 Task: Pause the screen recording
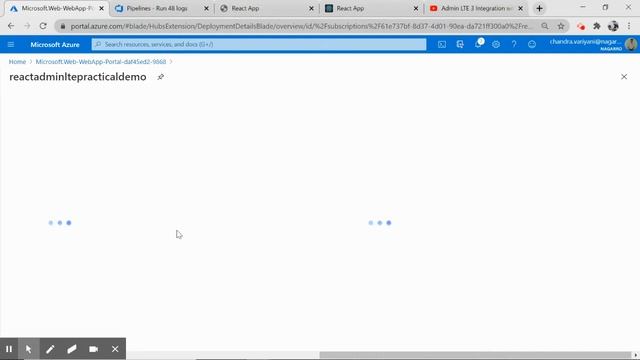[9, 349]
